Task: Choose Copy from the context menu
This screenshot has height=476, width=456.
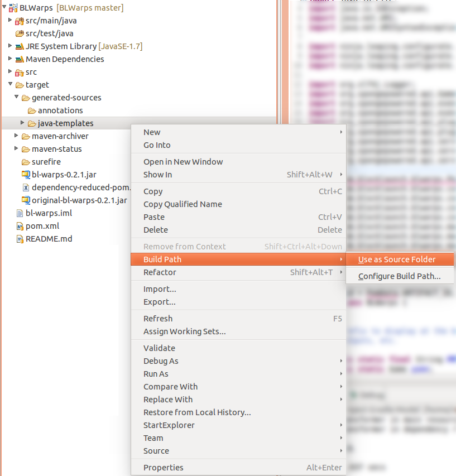Action: [238, 191]
